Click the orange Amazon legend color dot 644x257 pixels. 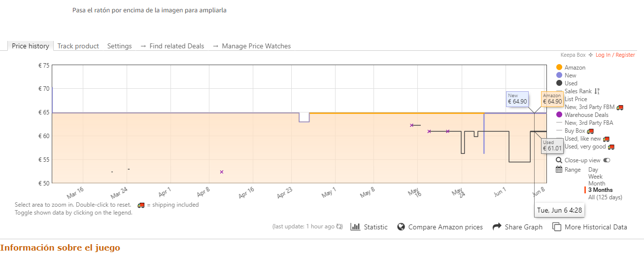click(x=559, y=68)
